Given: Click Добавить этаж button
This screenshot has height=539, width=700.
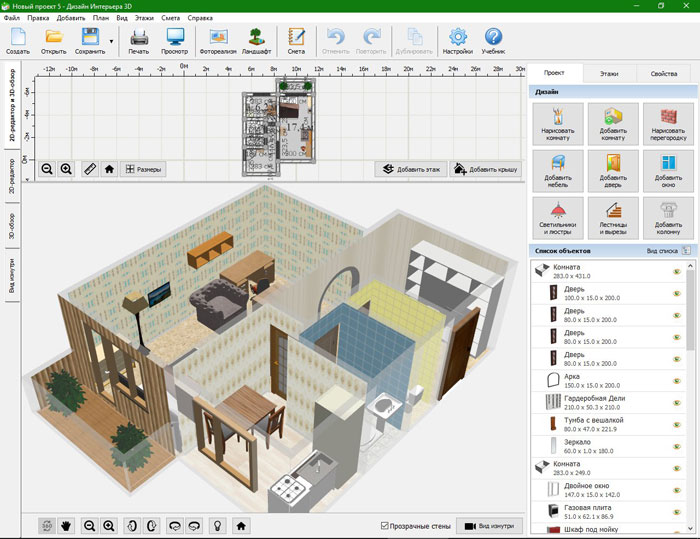Looking at the screenshot, I should coord(411,169).
